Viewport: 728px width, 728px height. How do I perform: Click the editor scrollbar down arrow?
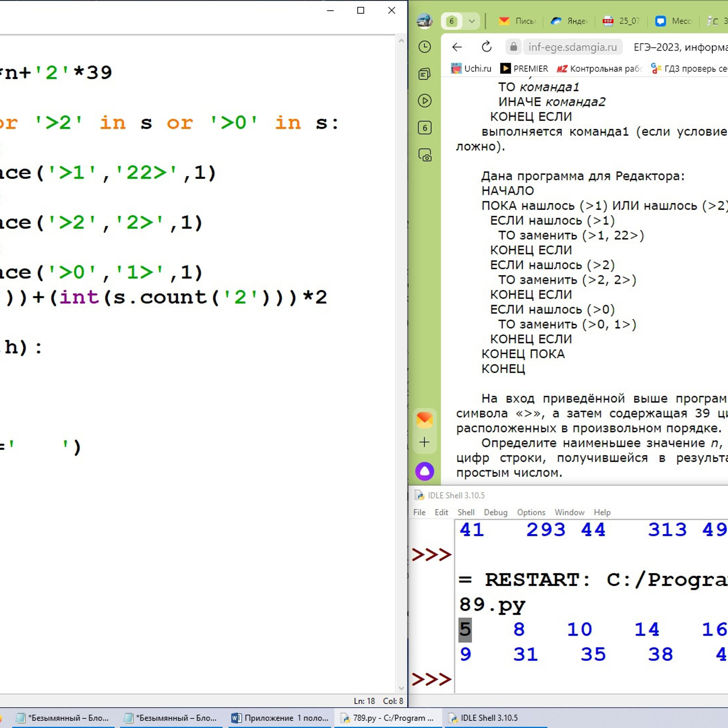pos(401,688)
